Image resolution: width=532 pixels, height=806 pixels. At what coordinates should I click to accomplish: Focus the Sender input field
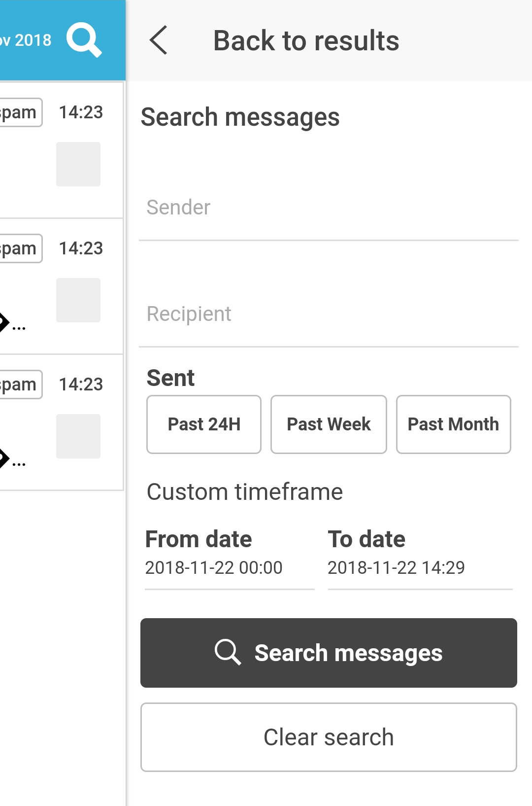[329, 208]
